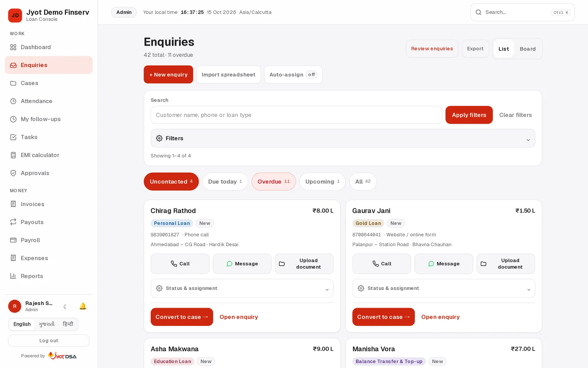Upload document for Chirag Rathod
The image size is (588, 368).
coord(304,264)
